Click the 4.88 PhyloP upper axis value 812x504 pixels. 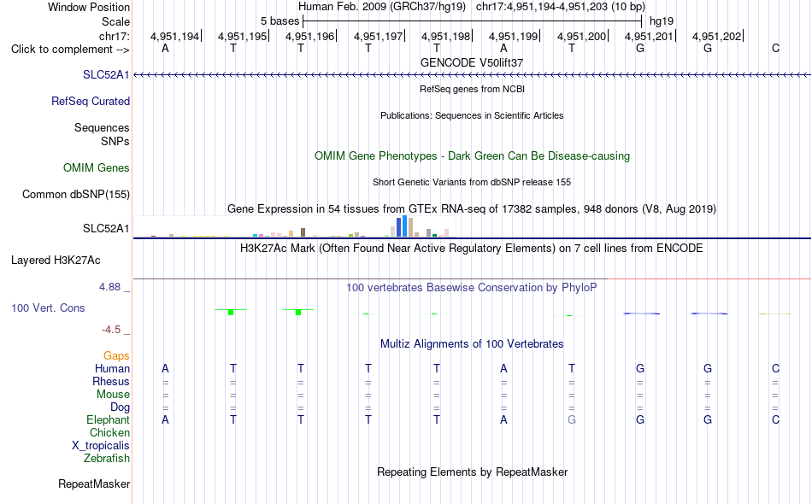(109, 287)
